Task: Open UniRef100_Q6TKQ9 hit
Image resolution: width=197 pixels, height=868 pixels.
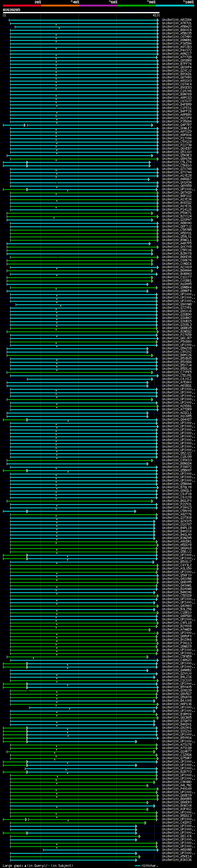Action: pyautogui.click(x=176, y=193)
